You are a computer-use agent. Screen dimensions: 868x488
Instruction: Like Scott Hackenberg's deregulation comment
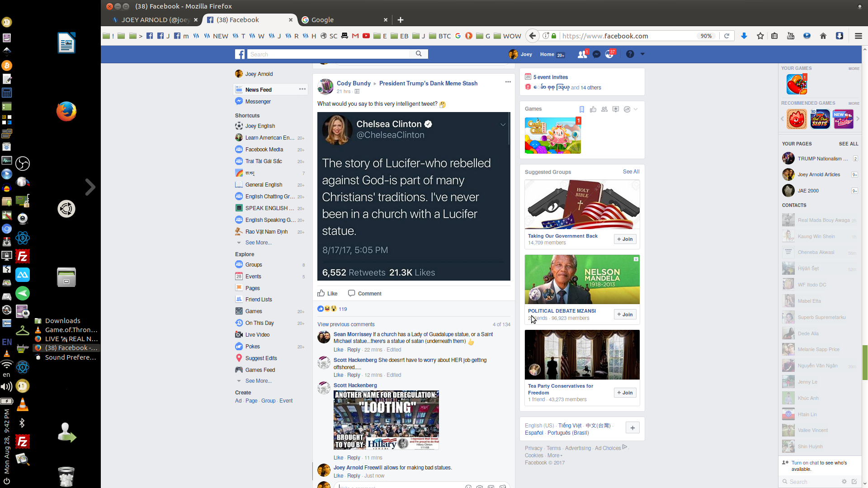(x=338, y=457)
